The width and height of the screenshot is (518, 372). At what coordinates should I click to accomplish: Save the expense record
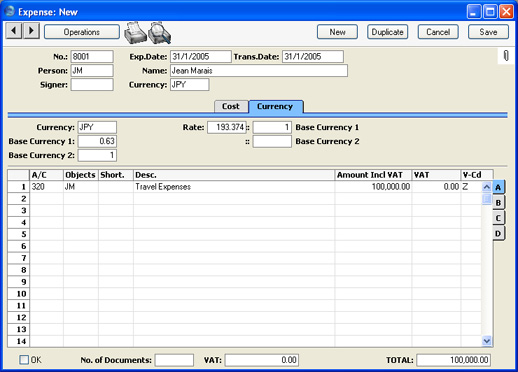pyautogui.click(x=488, y=32)
